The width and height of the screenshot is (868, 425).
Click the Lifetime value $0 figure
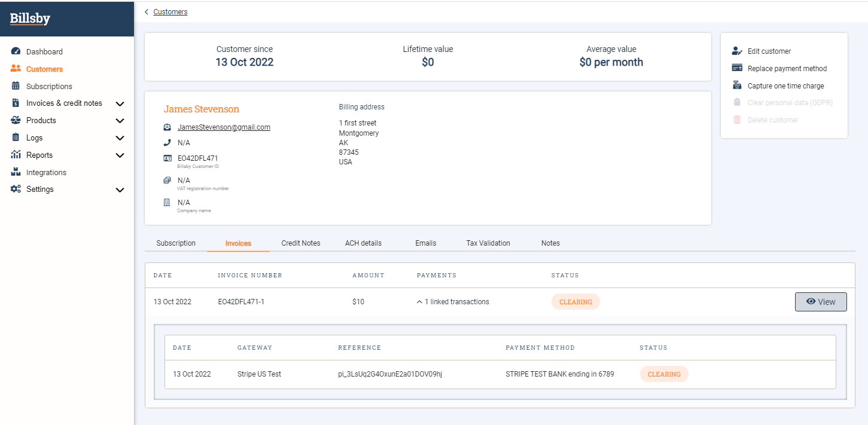coord(428,62)
